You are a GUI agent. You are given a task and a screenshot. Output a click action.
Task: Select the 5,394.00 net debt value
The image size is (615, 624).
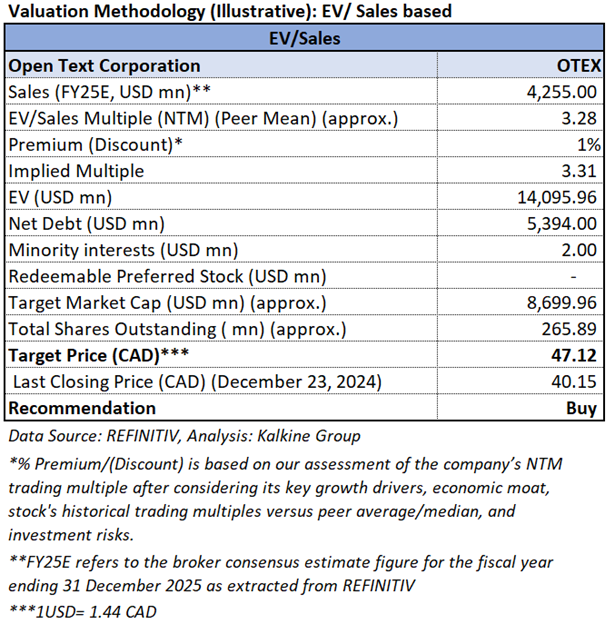click(562, 224)
